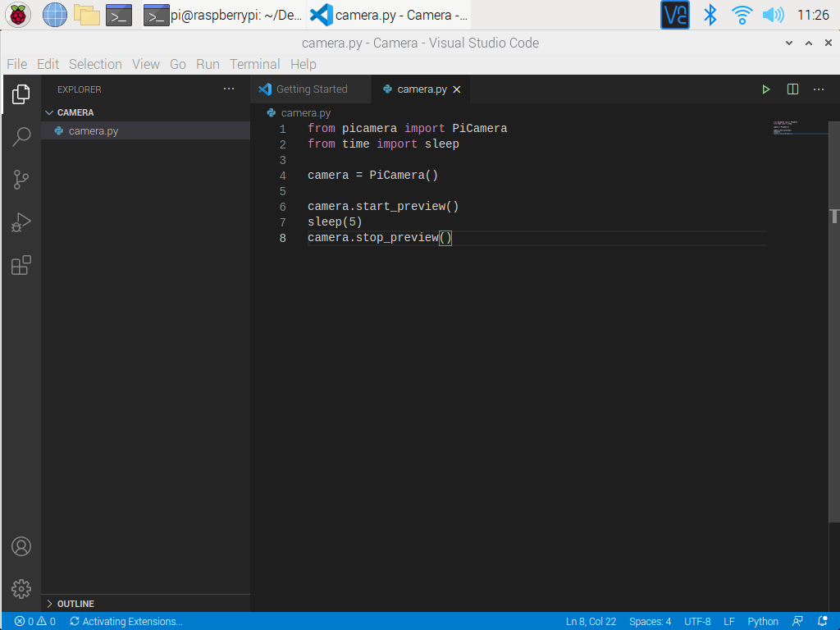Image resolution: width=840 pixels, height=630 pixels.
Task: Open the Extensions view
Action: (x=21, y=265)
